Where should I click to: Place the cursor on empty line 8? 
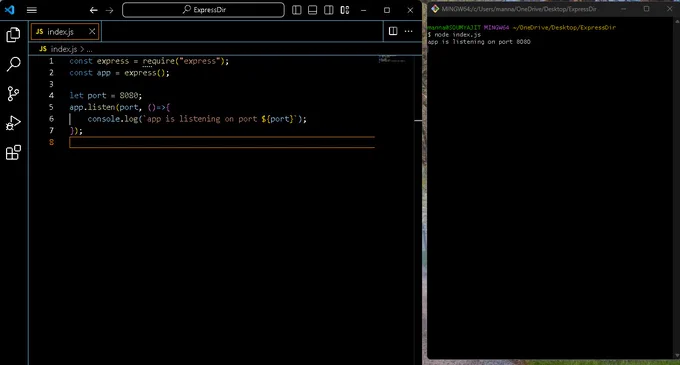click(x=222, y=142)
